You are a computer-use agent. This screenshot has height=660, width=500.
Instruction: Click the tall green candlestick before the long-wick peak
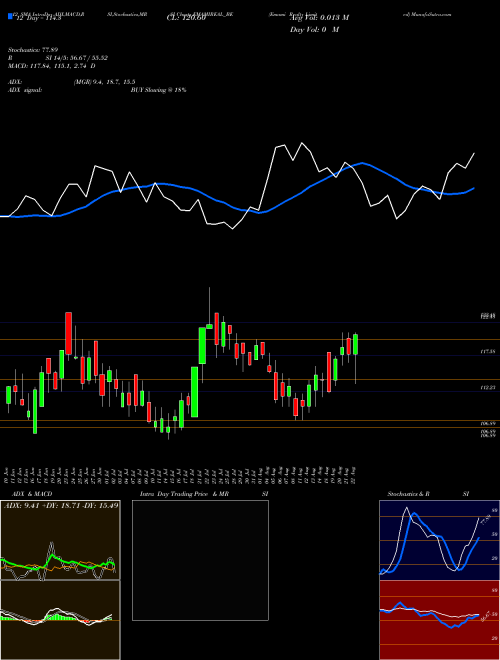[202, 345]
